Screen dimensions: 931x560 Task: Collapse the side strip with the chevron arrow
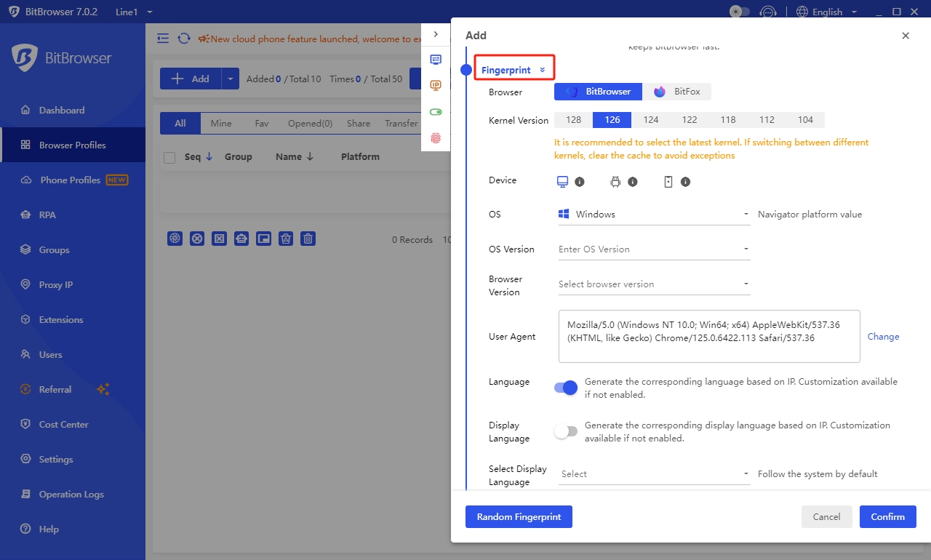pos(436,34)
